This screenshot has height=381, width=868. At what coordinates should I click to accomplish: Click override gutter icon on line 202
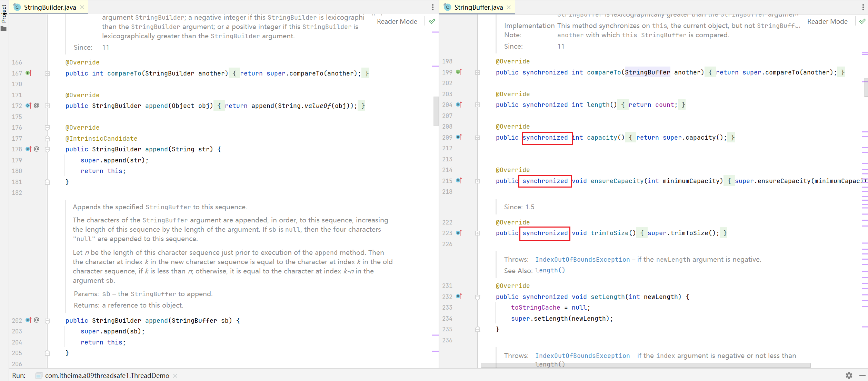(29, 320)
